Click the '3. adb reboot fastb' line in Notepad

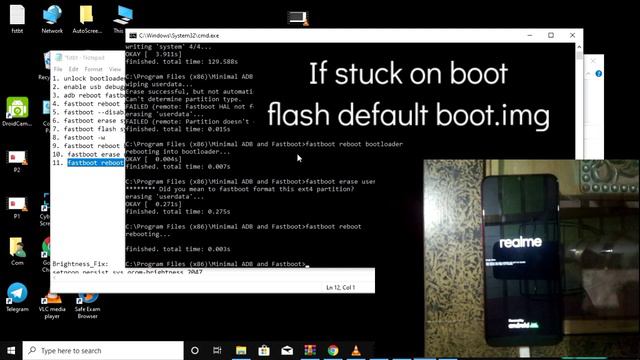coord(88,95)
